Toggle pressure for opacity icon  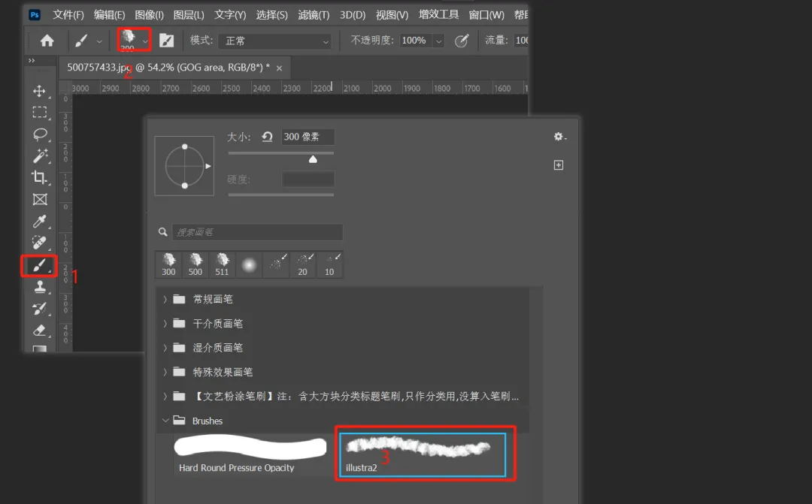pyautogui.click(x=462, y=41)
